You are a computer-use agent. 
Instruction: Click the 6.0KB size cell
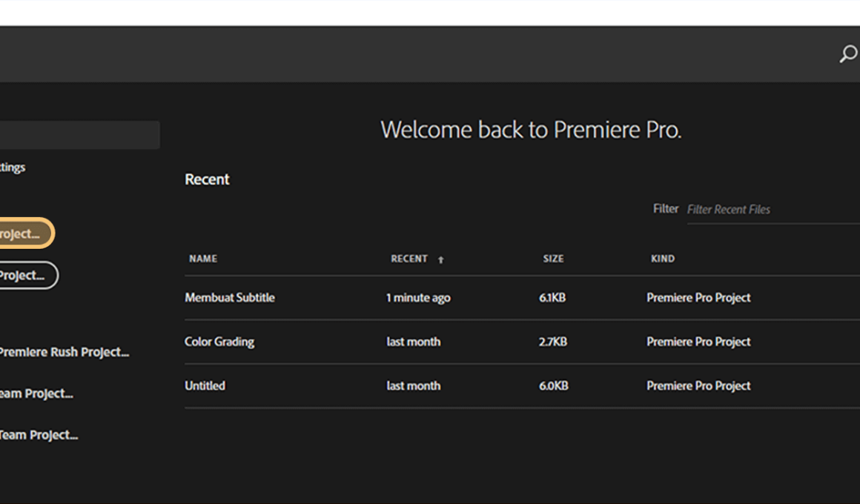tap(553, 385)
